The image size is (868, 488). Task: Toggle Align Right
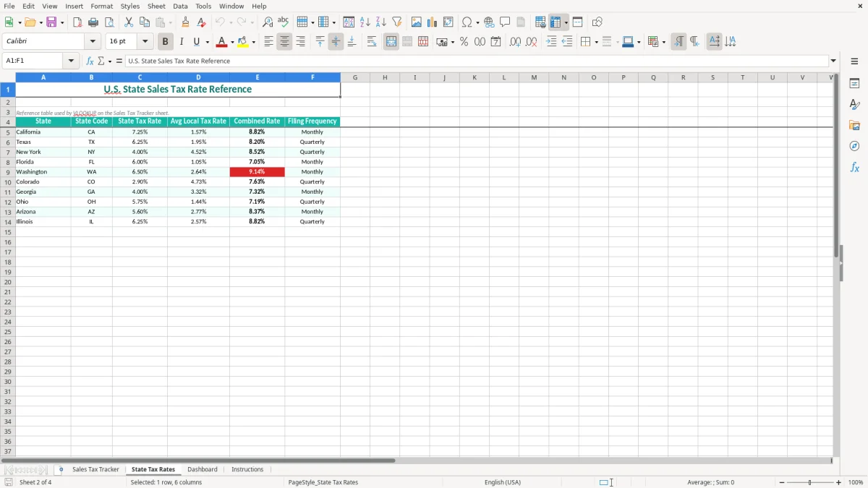point(300,42)
